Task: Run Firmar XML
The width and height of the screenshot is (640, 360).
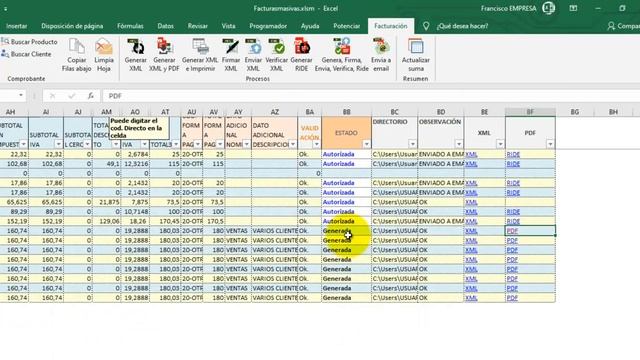Action: click(x=231, y=55)
